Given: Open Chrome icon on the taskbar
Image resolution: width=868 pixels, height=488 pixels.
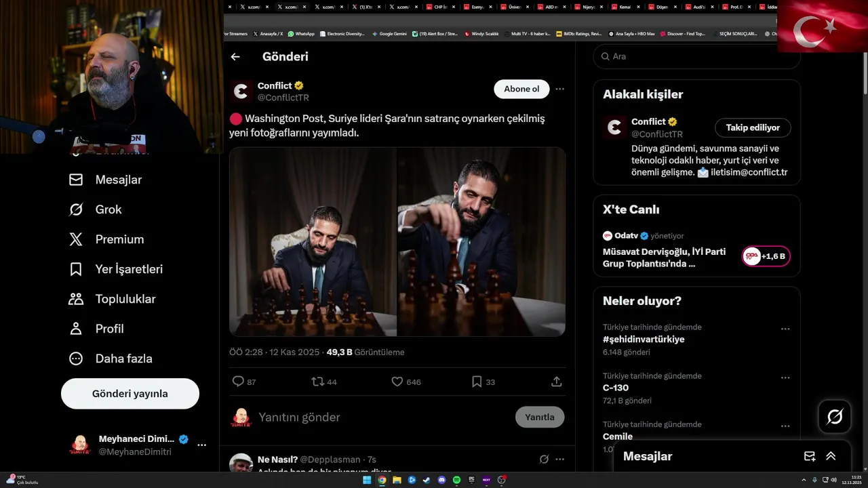Looking at the screenshot, I should coord(382,480).
